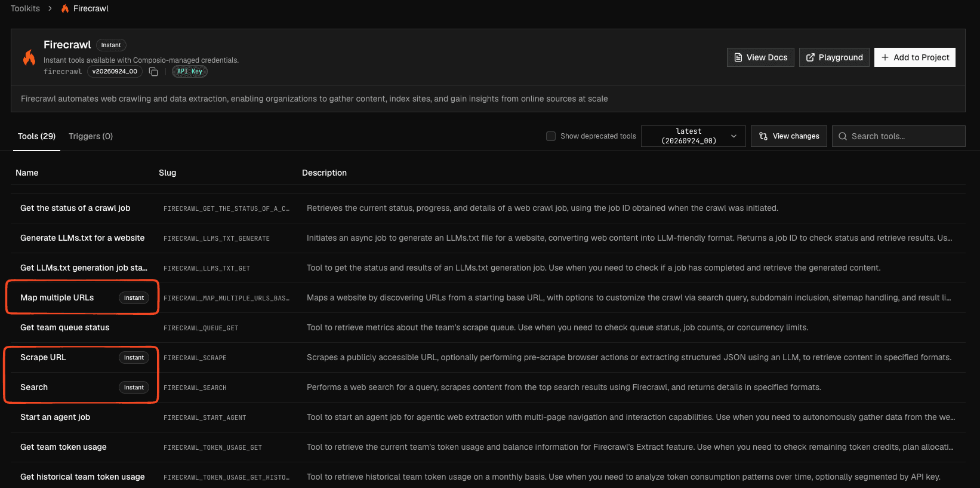This screenshot has width=980, height=488.
Task: Switch to the Tools (29) tab
Action: [36, 136]
